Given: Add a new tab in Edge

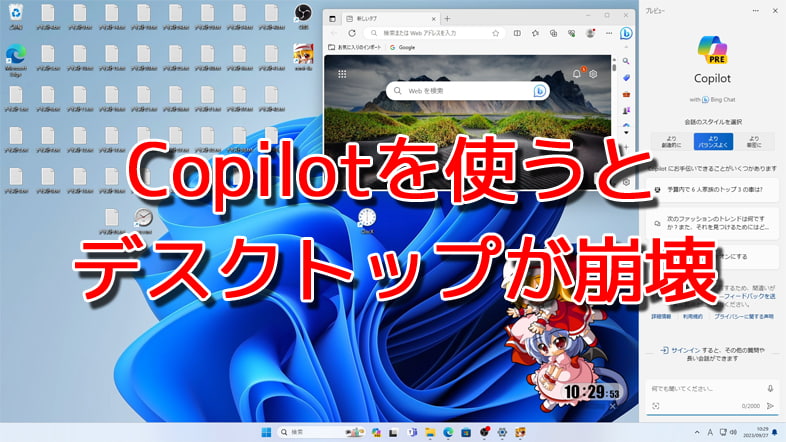Looking at the screenshot, I should [447, 19].
